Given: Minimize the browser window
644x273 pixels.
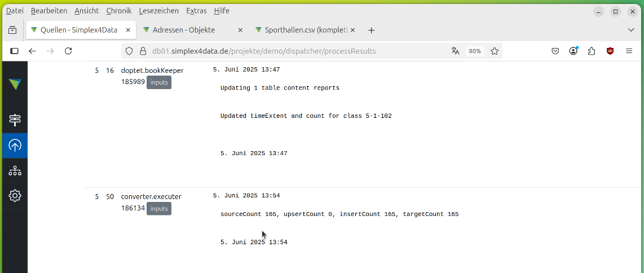Looking at the screenshot, I should (x=598, y=11).
